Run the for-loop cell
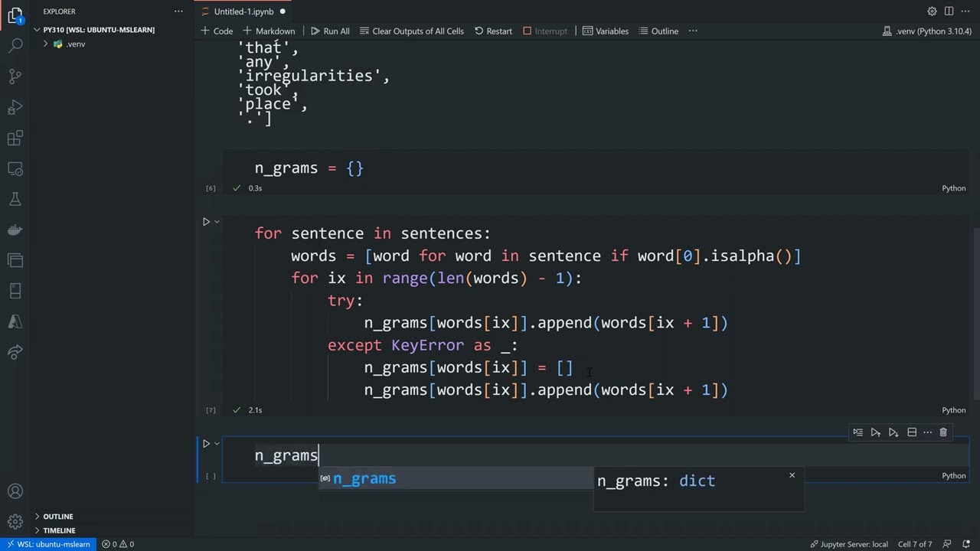Image resolution: width=980 pixels, height=551 pixels. tap(206, 222)
